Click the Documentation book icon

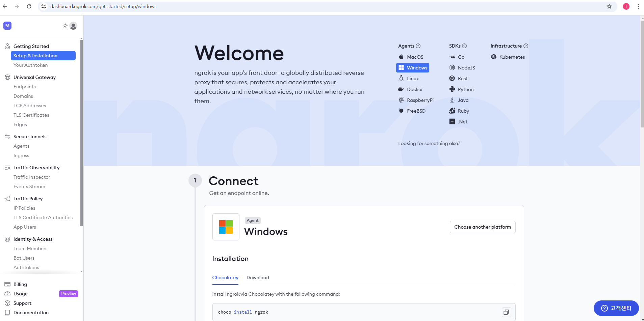7,313
